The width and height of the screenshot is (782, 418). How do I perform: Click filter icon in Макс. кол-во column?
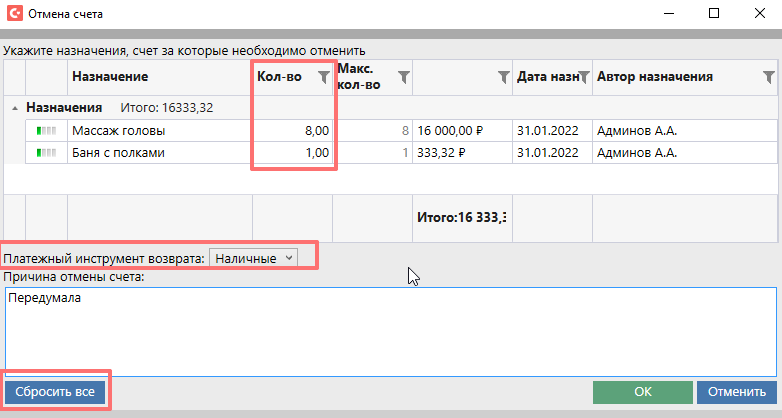pyautogui.click(x=403, y=77)
